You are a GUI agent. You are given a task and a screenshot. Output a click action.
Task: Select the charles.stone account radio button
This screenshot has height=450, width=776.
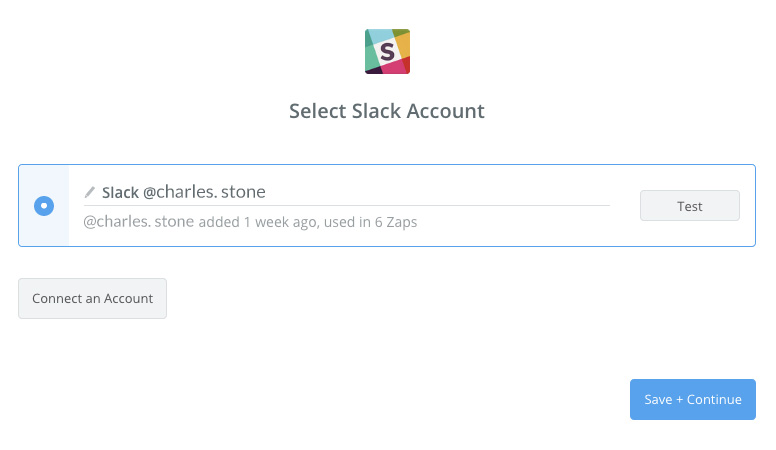click(44, 206)
